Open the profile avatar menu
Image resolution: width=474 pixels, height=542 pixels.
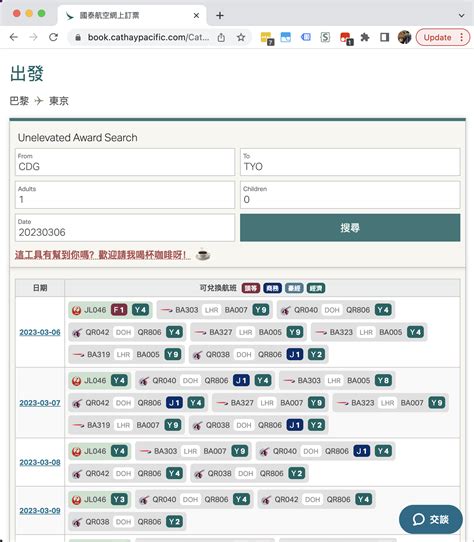click(404, 37)
